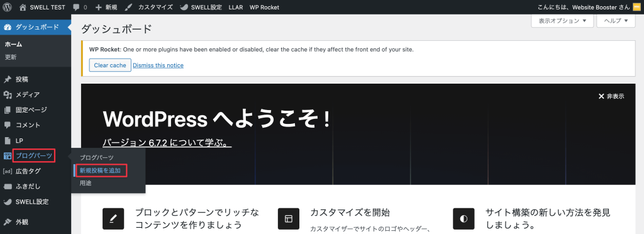Open LLAR in the admin bar
Viewport: 644px width, 234px height.
[x=236, y=7]
